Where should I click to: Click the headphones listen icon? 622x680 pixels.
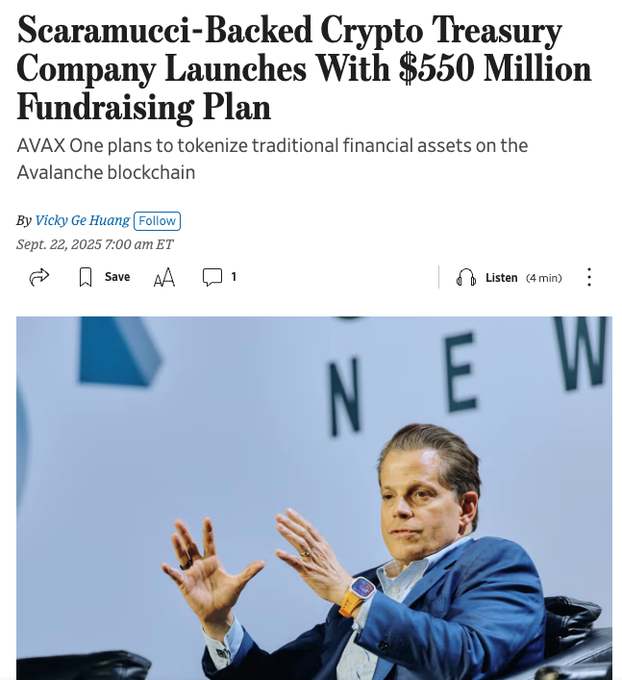tap(465, 277)
